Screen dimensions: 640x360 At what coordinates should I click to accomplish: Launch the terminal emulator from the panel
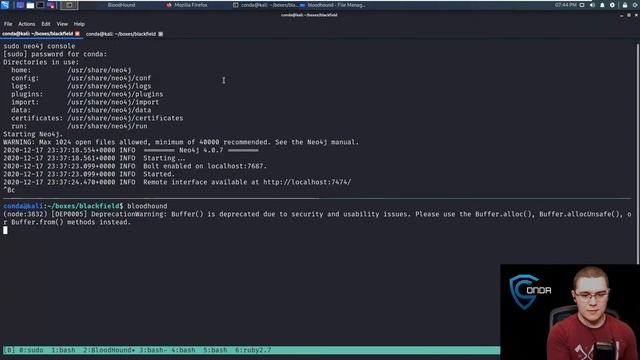(x=40, y=5)
